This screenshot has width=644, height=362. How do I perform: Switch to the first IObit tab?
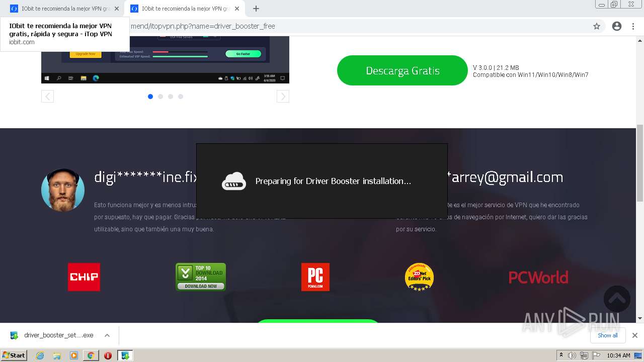pos(64,9)
